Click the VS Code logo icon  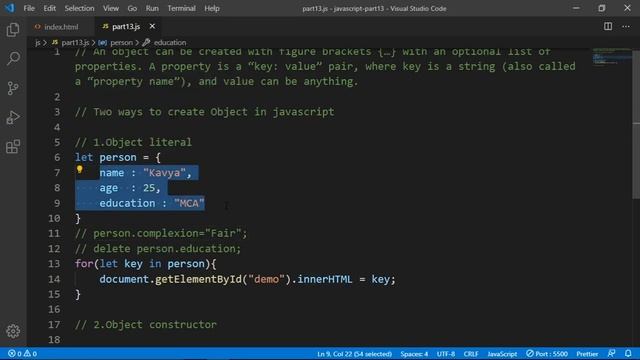(9, 8)
